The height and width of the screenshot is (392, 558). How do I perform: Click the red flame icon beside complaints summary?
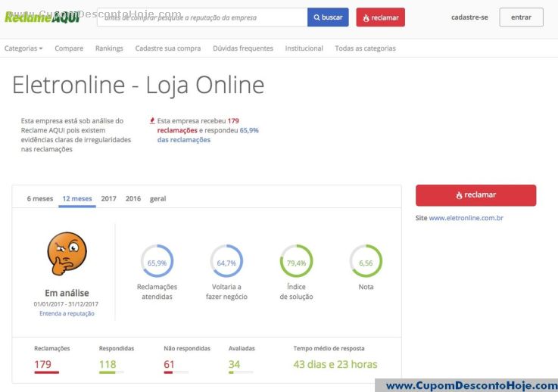pyautogui.click(x=152, y=120)
